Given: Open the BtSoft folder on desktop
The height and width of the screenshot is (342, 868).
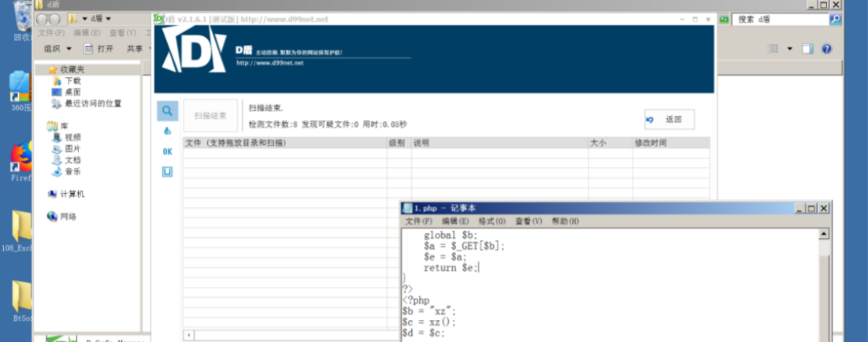Looking at the screenshot, I should pyautogui.click(x=22, y=302).
